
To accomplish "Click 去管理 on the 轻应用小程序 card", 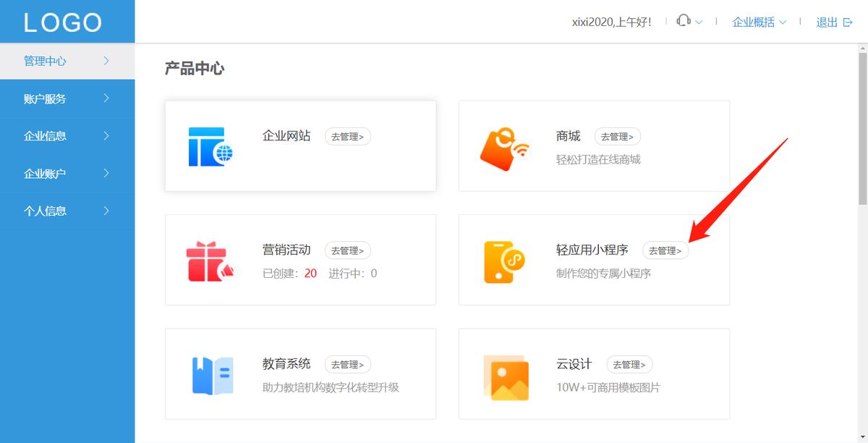I will click(665, 250).
